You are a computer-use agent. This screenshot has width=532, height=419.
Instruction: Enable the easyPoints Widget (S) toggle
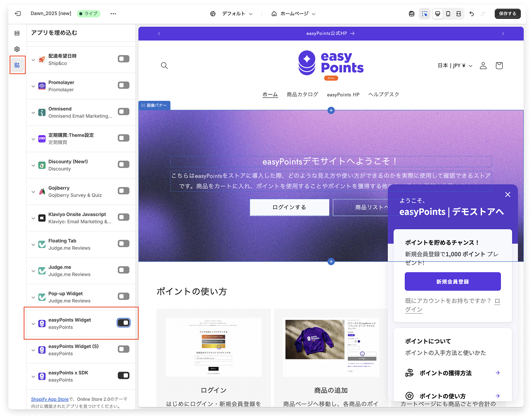coord(124,349)
